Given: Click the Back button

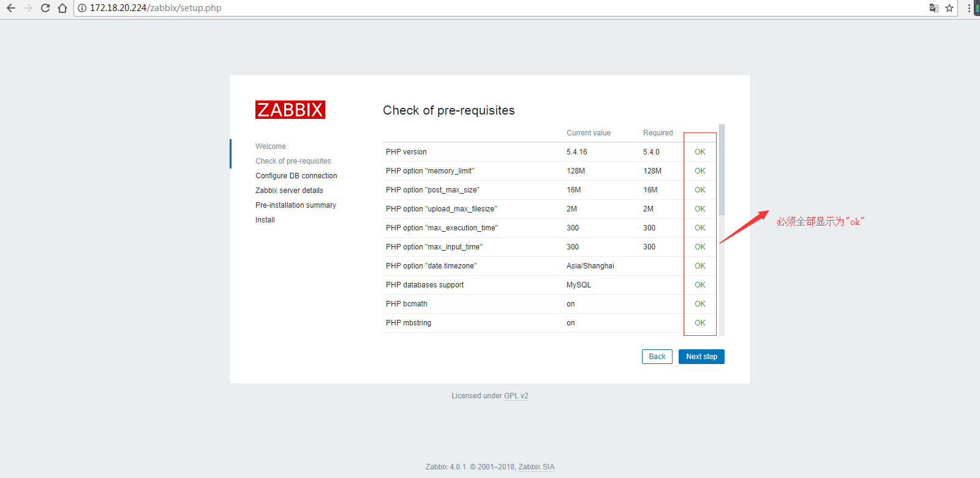Looking at the screenshot, I should point(657,357).
